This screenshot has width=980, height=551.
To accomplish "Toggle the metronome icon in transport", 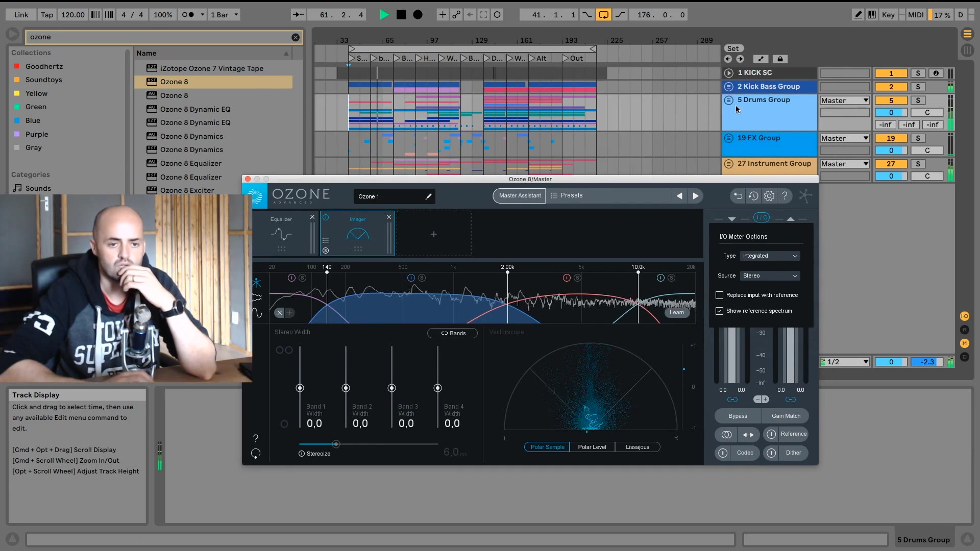I will tap(188, 15).
